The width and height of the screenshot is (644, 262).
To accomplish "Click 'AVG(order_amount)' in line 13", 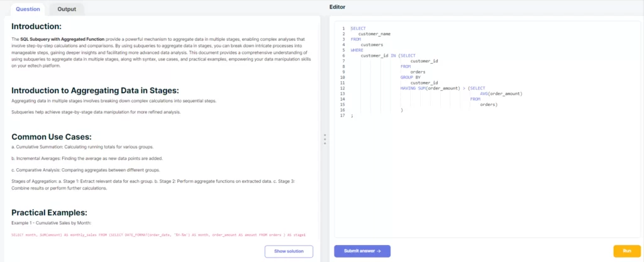I will point(501,93).
